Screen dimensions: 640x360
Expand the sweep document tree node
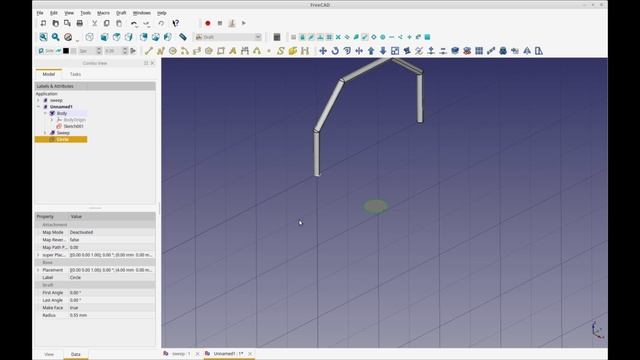coord(38,100)
